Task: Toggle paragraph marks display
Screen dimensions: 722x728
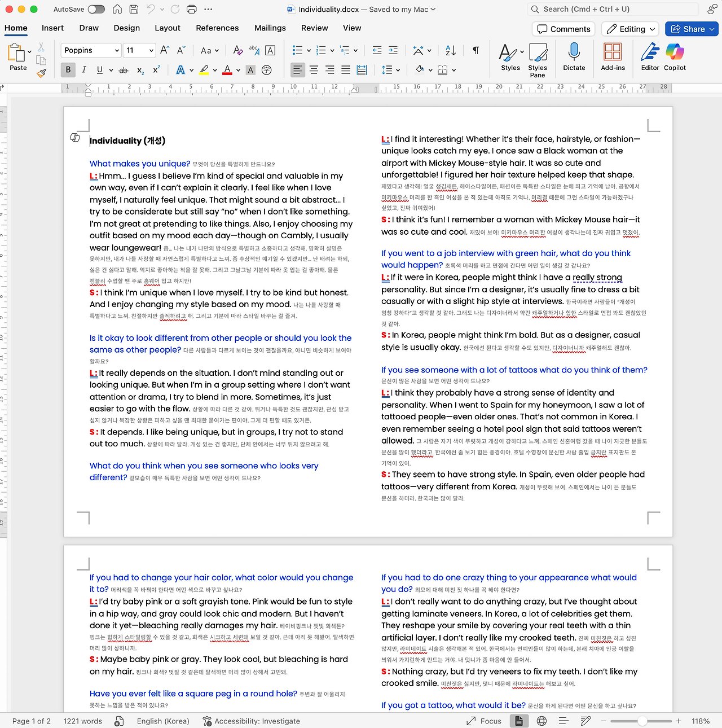Action: coord(476,50)
